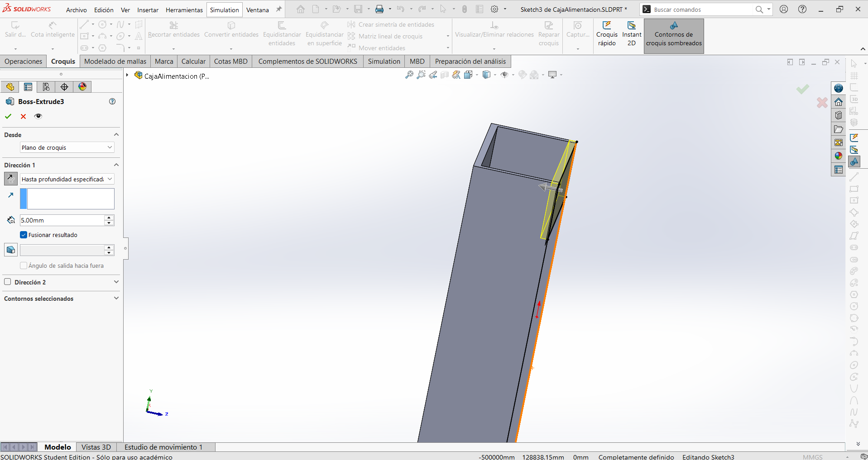Toggle Fusionar resultado checkbox

point(24,235)
